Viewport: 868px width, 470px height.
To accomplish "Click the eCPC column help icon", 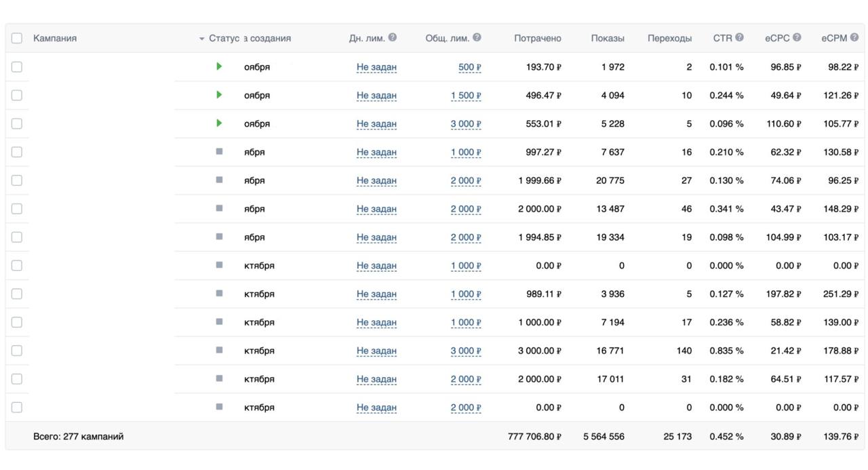I will point(797,38).
